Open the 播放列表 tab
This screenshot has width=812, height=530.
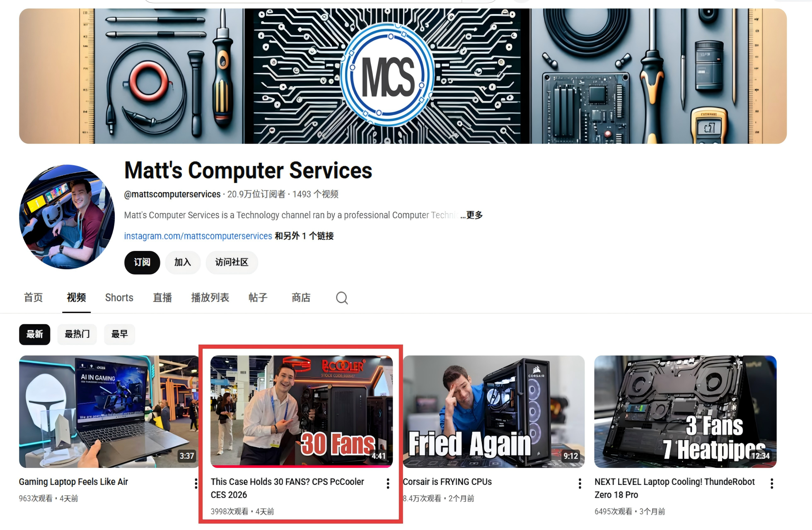(x=210, y=298)
